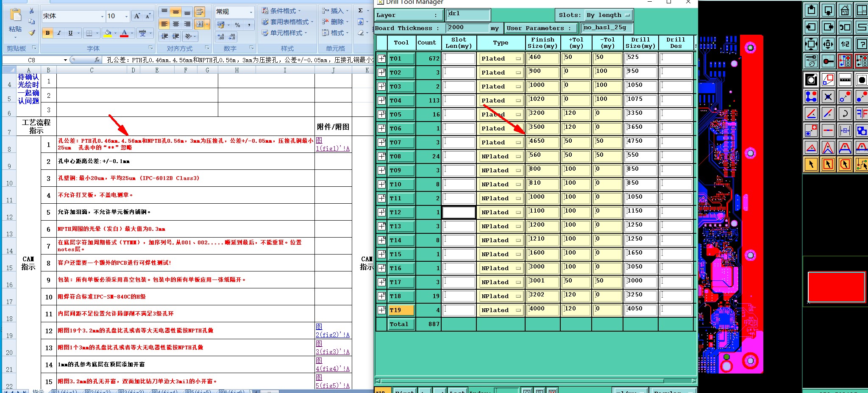
Task: Open the 图2(fig2) hyperlink in row 19
Action: click(333, 331)
